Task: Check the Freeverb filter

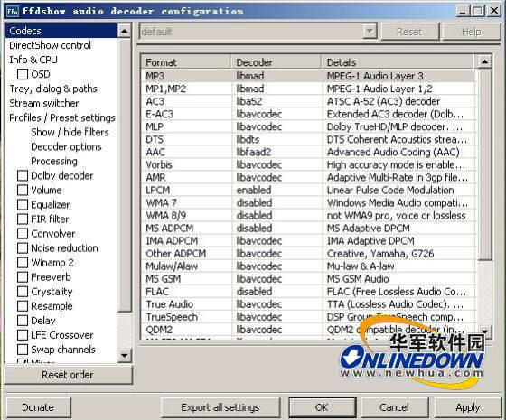Action: pyautogui.click(x=23, y=277)
